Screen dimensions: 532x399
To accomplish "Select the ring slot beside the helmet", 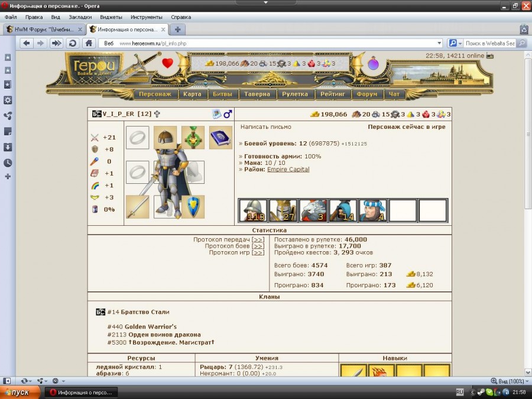I will tap(137, 137).
